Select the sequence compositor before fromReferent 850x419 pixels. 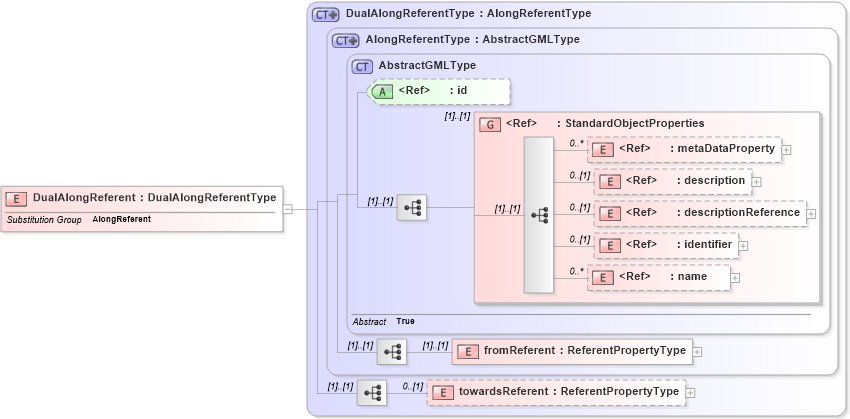pyautogui.click(x=392, y=352)
